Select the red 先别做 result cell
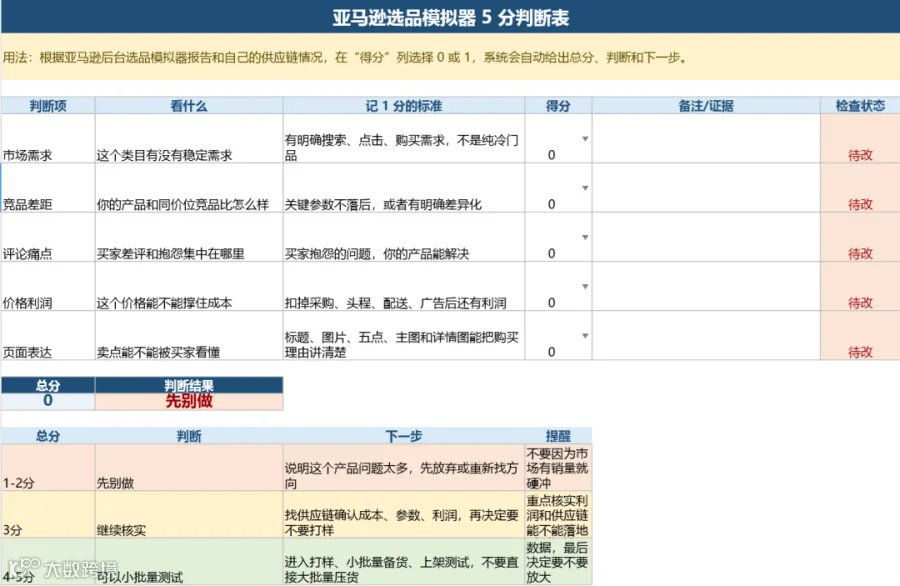Viewport: 900px width, 586px height. [x=189, y=401]
